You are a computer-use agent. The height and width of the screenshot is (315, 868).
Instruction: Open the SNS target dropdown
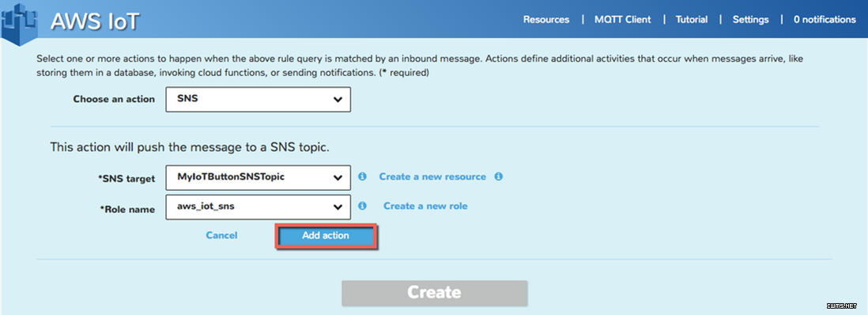click(258, 177)
